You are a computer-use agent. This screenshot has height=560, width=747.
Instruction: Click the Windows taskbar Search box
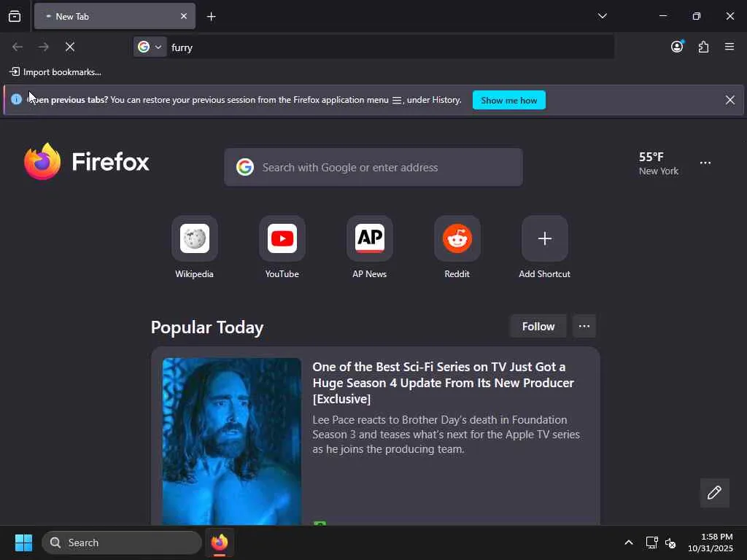pyautogui.click(x=122, y=542)
